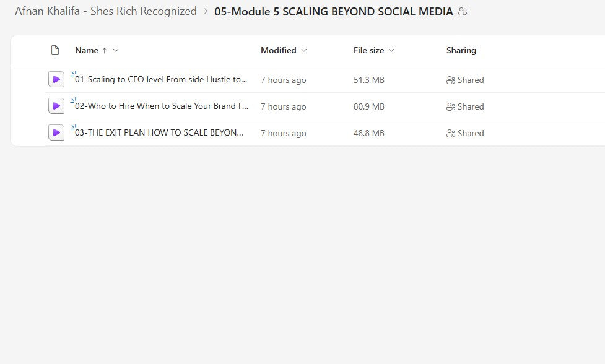The height and width of the screenshot is (364, 605).
Task: Select breadcrumb "Afnan Khalifa - Shes Rich Recognized"
Action: tap(107, 11)
